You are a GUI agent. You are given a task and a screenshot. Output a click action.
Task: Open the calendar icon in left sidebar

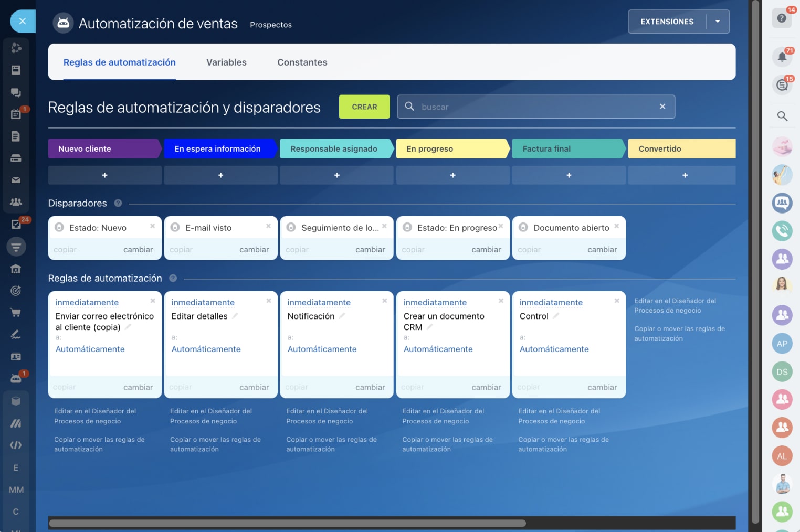[16, 114]
